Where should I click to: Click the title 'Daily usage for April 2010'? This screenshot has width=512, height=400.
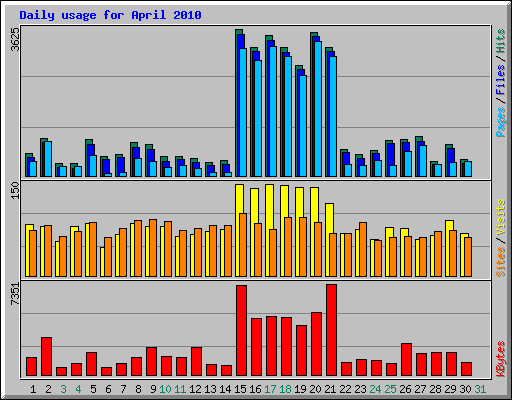point(110,15)
